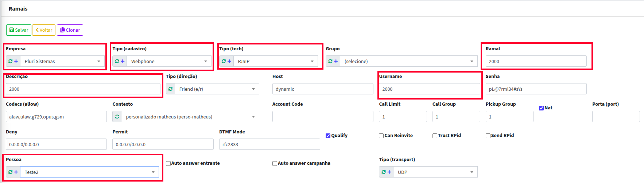Viewport: 644px width, 183px height.
Task: Add new Grupo with plus icon
Action: pyautogui.click(x=336, y=61)
